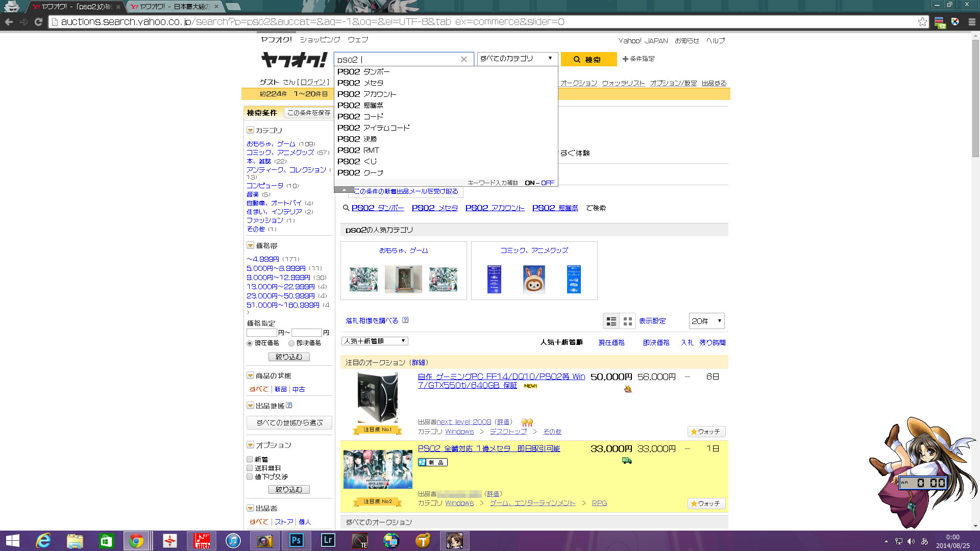Image resolution: width=980 pixels, height=551 pixels.
Task: Open おもちゃ、ゲーム category link in sidebar
Action: (x=271, y=144)
